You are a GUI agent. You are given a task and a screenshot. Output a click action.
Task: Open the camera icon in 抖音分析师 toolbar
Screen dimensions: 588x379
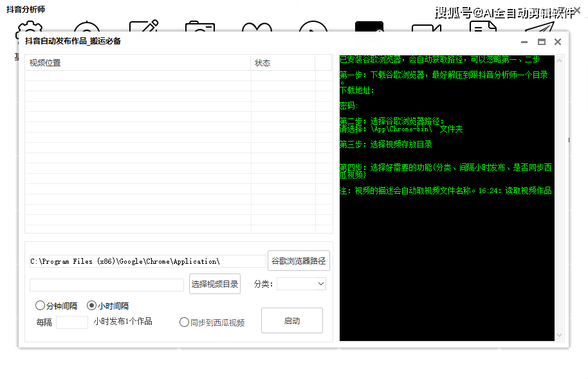pyautogui.click(x=200, y=27)
